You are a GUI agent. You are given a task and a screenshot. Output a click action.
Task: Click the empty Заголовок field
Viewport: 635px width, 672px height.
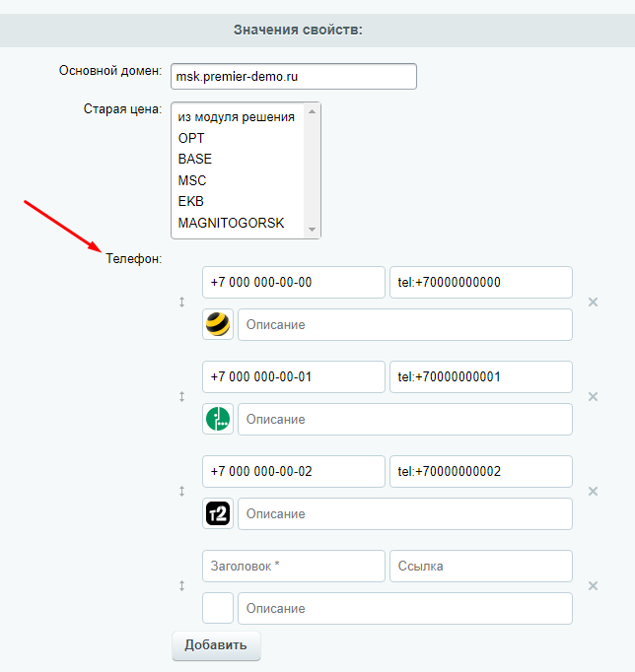tap(294, 567)
